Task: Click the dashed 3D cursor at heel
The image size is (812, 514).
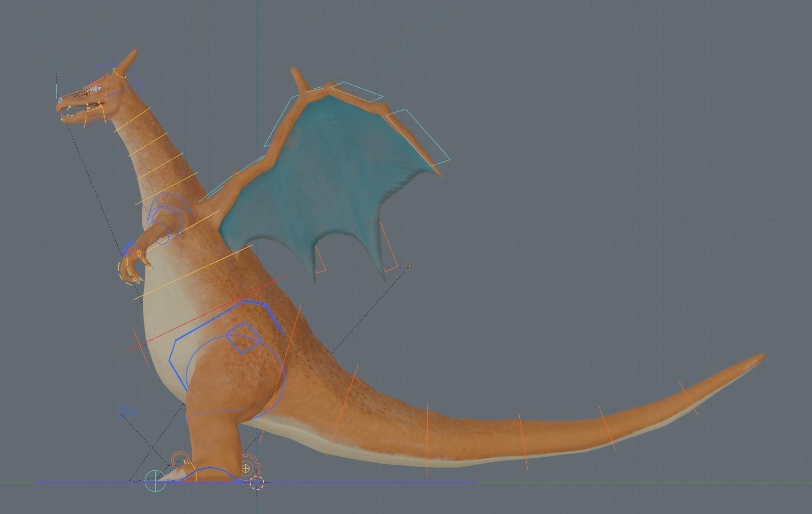Action: pyautogui.click(x=257, y=483)
